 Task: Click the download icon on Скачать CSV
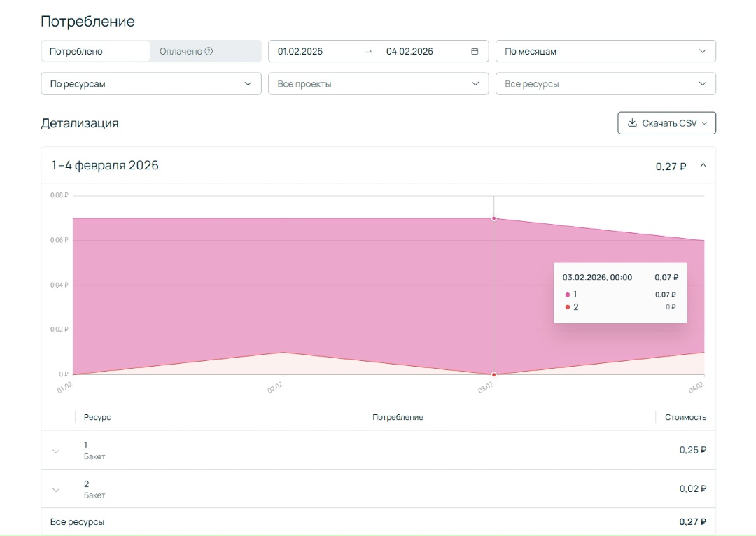click(632, 123)
